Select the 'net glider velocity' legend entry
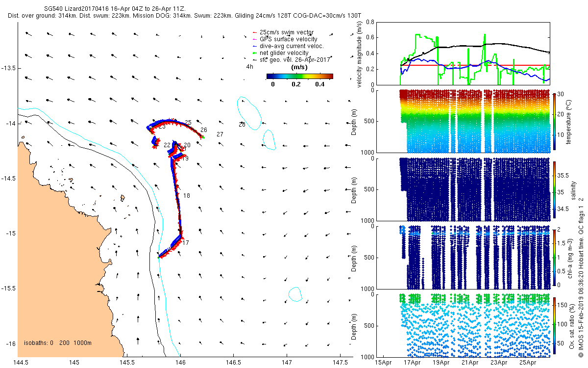The image size is (588, 368). 280,53
